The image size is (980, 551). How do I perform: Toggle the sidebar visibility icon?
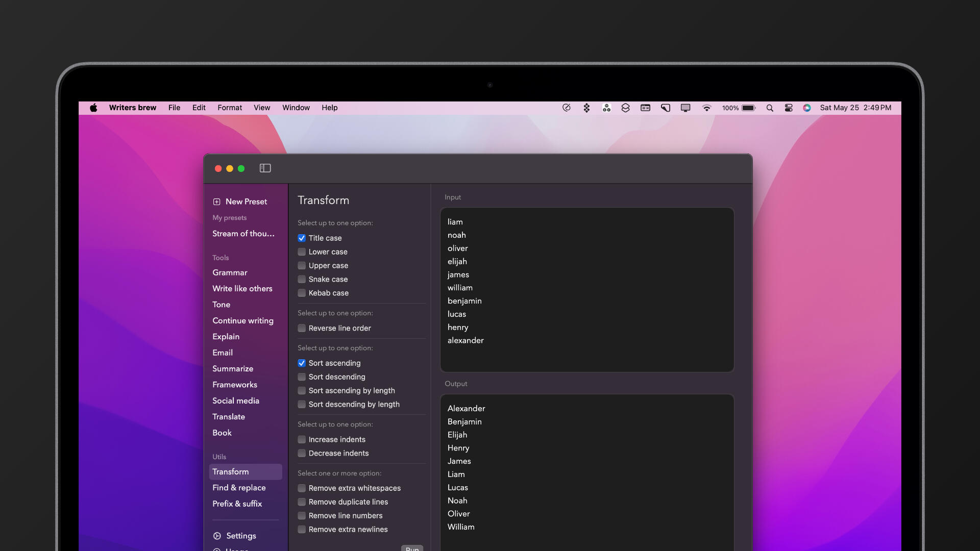click(265, 168)
